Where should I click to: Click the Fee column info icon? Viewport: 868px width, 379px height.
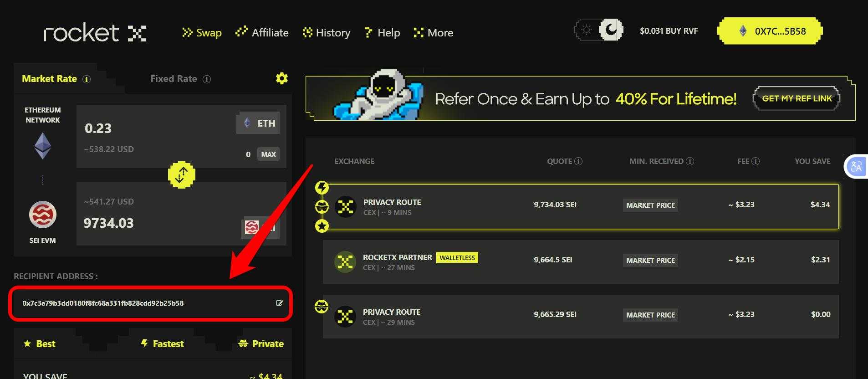coord(756,161)
